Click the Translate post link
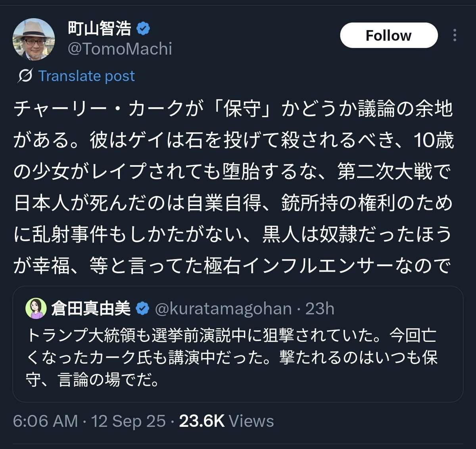This screenshot has height=449, width=476. click(x=86, y=75)
